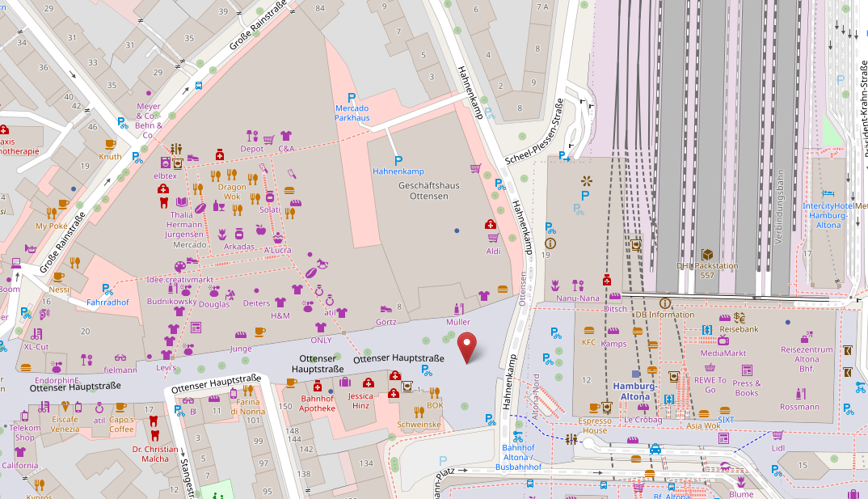Select the 'Hamburg-Altona' station label
868x499 pixels.
635,391
